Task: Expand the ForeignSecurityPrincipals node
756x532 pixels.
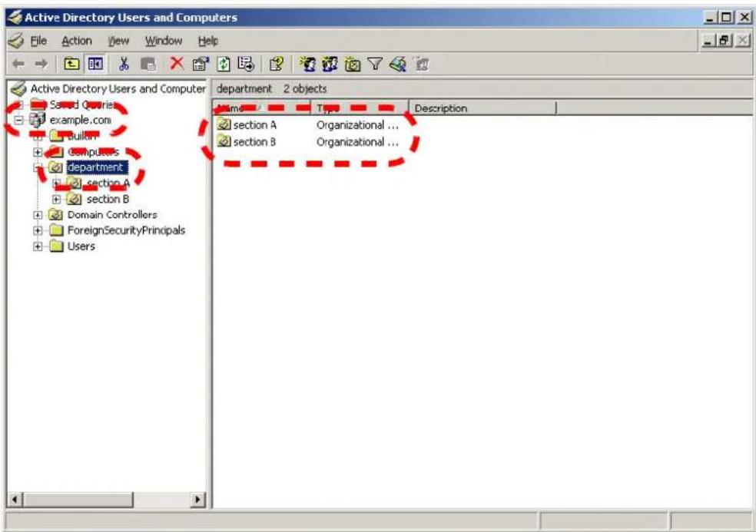Action: tap(38, 230)
